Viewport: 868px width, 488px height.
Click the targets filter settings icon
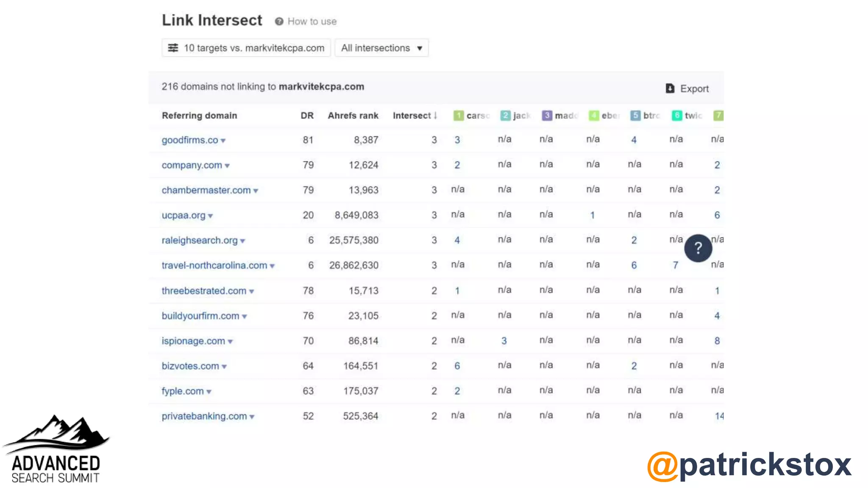(173, 48)
